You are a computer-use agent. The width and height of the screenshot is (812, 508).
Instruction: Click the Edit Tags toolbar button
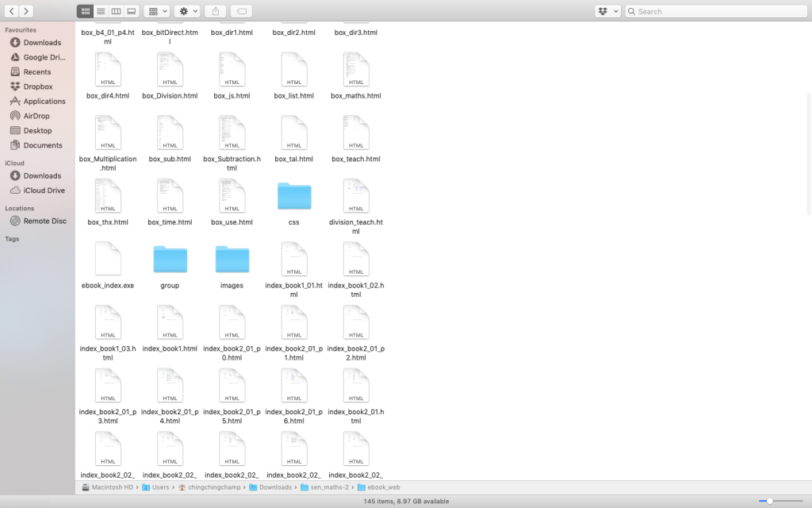pos(243,11)
